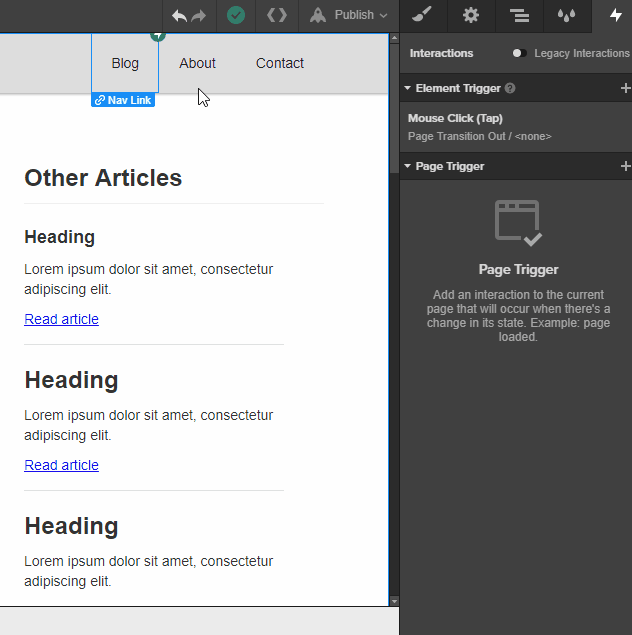Open the export code brackets icon

click(x=277, y=15)
